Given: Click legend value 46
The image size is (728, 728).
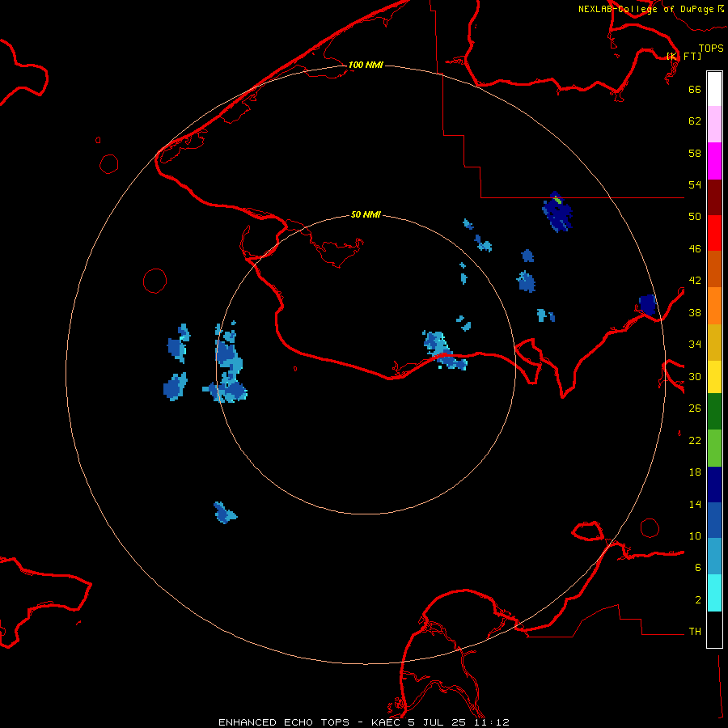Looking at the screenshot, I should (695, 249).
